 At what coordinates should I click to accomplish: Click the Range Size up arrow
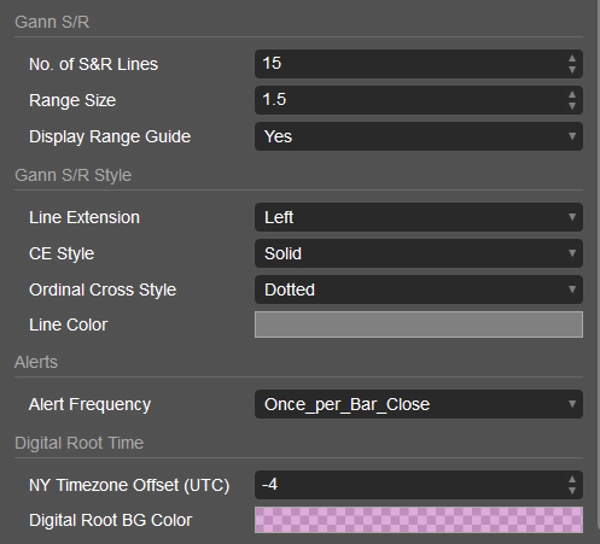[x=572, y=95]
